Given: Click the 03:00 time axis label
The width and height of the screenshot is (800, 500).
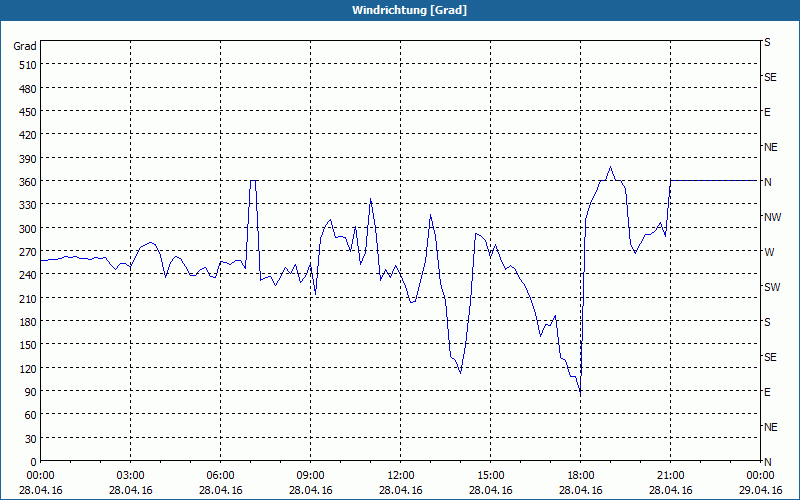Looking at the screenshot, I should (130, 476).
